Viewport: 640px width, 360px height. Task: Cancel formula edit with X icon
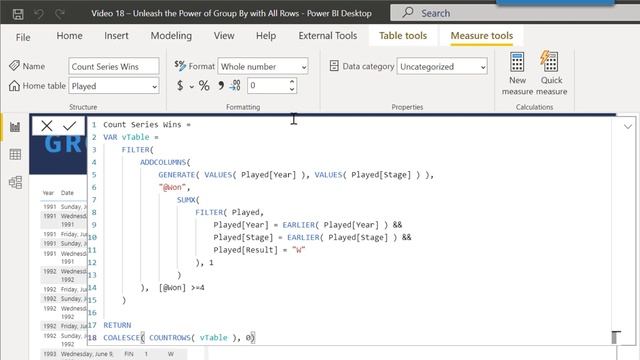[x=47, y=126]
